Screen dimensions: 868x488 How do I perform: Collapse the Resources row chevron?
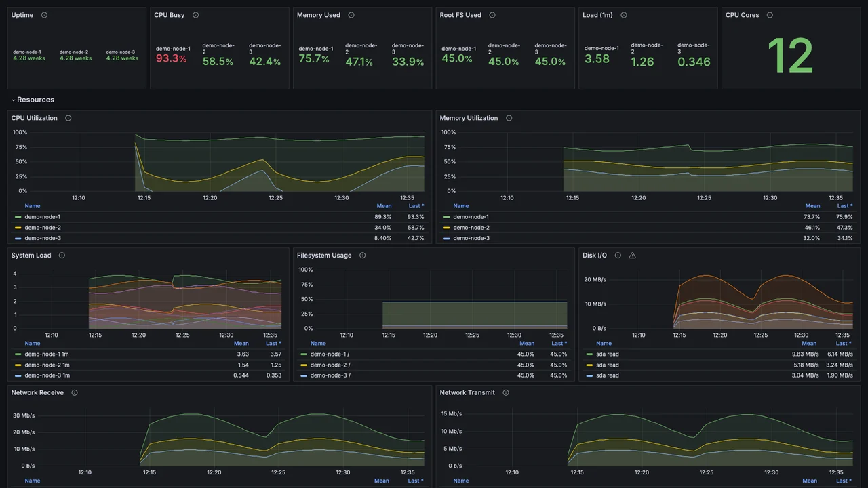(x=13, y=100)
